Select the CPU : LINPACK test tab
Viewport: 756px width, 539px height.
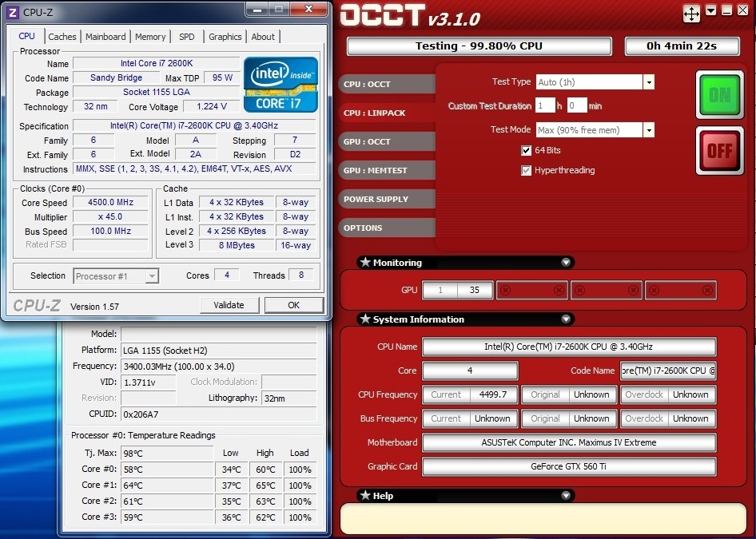point(387,113)
